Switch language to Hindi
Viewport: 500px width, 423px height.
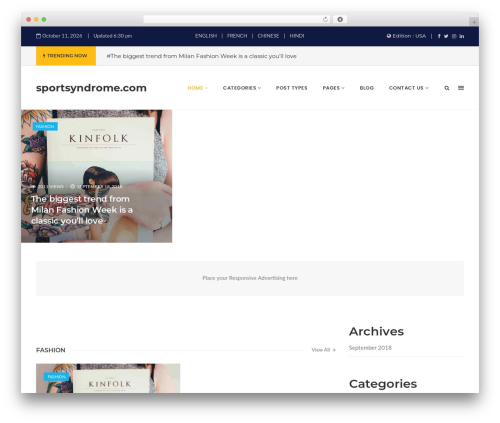[297, 36]
